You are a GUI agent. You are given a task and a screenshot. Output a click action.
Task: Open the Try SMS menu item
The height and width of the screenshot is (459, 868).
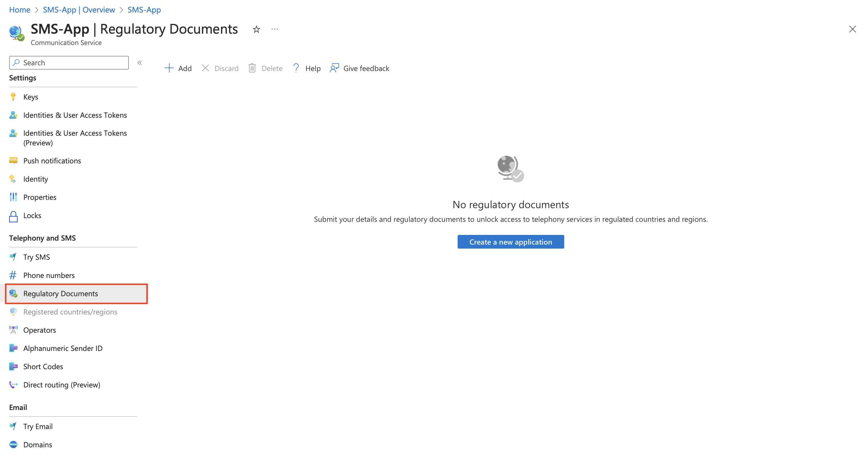point(36,257)
